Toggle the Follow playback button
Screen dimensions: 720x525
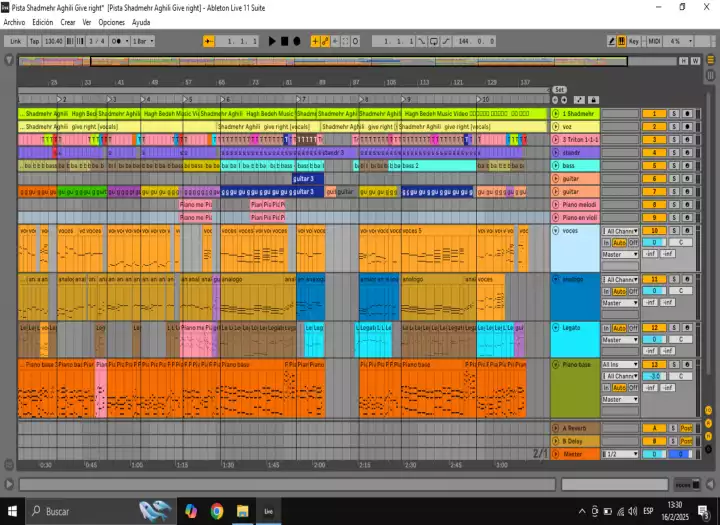208,41
